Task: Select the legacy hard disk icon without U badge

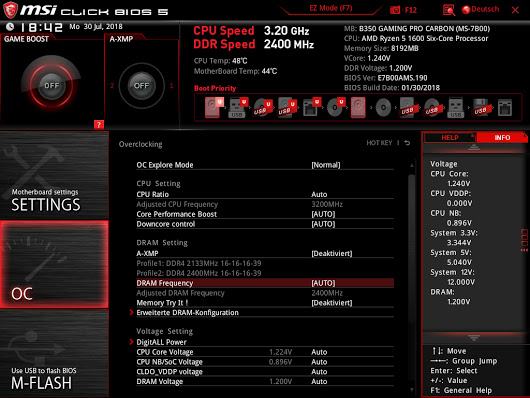Action: tap(358, 108)
